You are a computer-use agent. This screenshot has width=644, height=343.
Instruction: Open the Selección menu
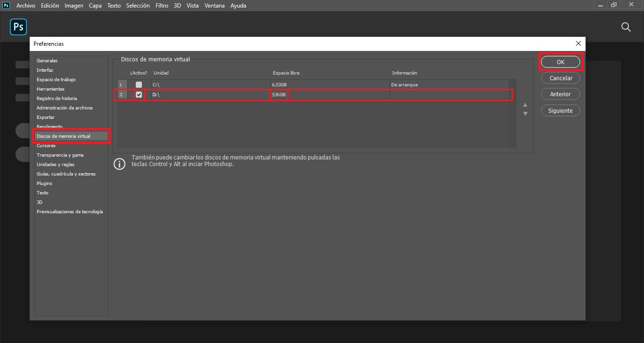click(x=138, y=6)
